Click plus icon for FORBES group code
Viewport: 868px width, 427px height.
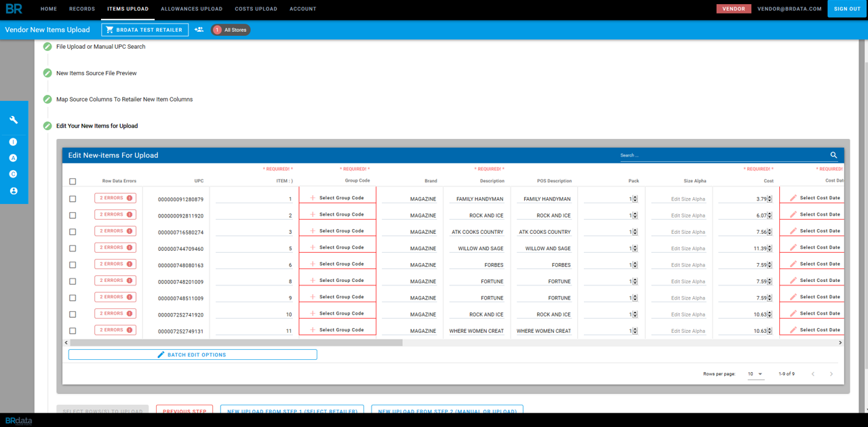coord(313,264)
